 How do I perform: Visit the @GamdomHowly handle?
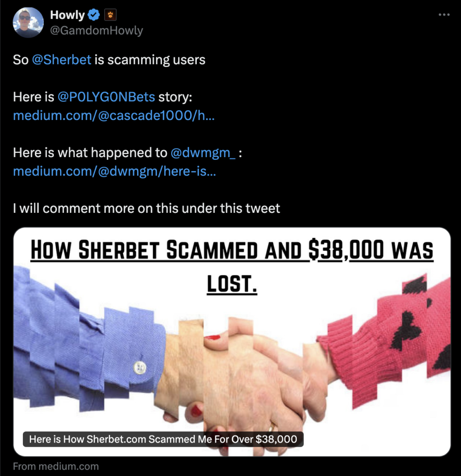[96, 30]
